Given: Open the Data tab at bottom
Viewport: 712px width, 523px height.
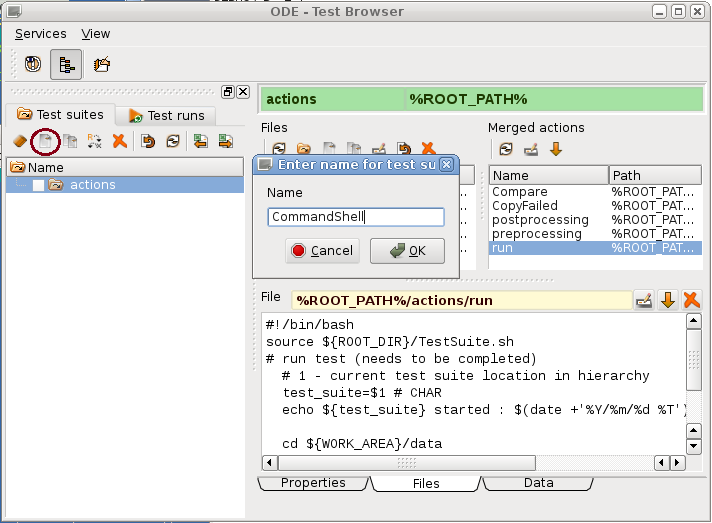Looking at the screenshot, I should (x=538, y=483).
